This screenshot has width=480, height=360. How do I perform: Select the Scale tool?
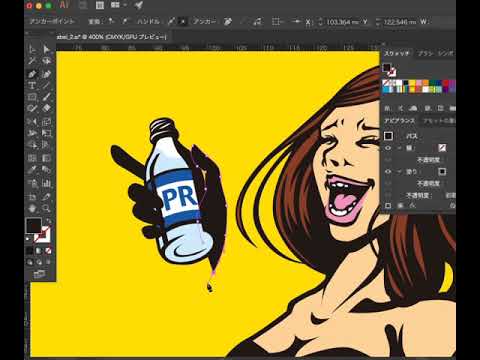pyautogui.click(x=46, y=121)
